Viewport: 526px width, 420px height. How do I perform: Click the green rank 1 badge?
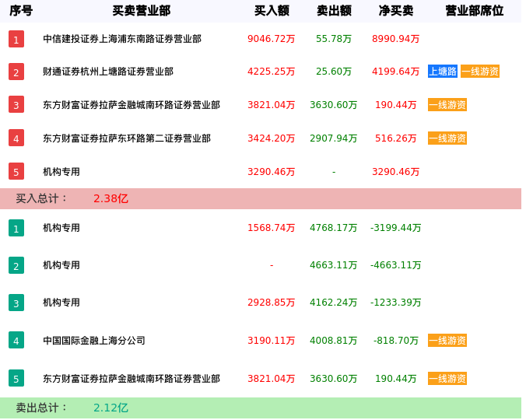coord(16,228)
